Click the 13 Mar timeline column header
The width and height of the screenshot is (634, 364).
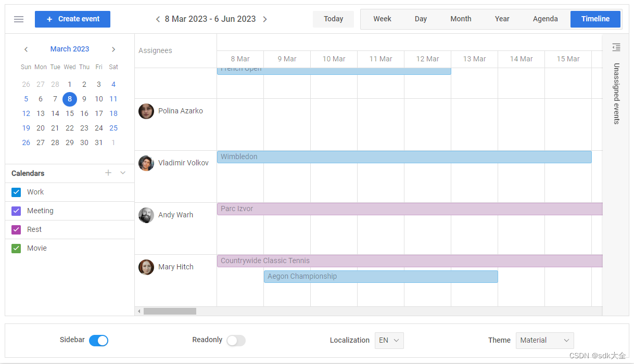[x=474, y=59]
